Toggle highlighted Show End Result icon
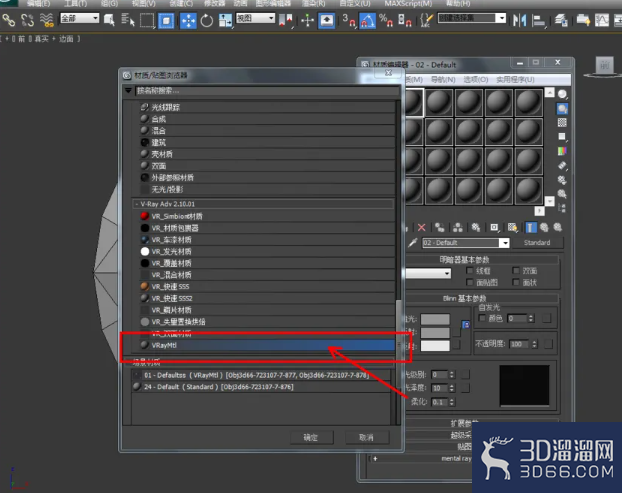 (531, 227)
